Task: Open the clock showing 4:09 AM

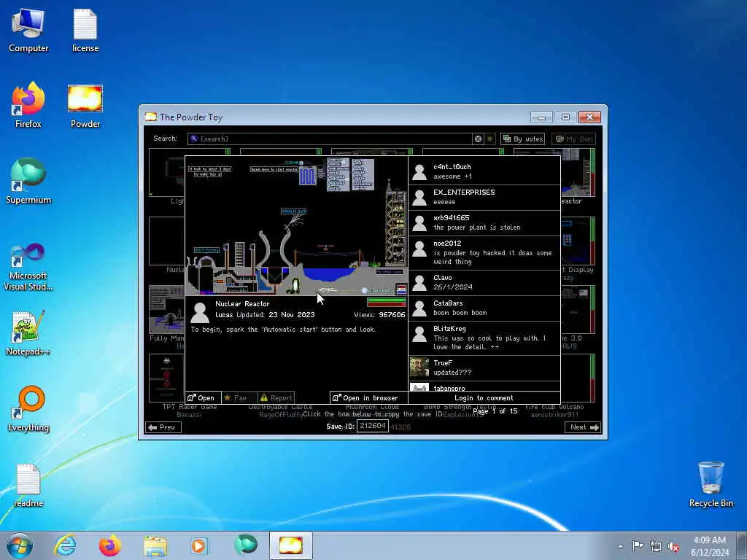Action: tap(709, 545)
